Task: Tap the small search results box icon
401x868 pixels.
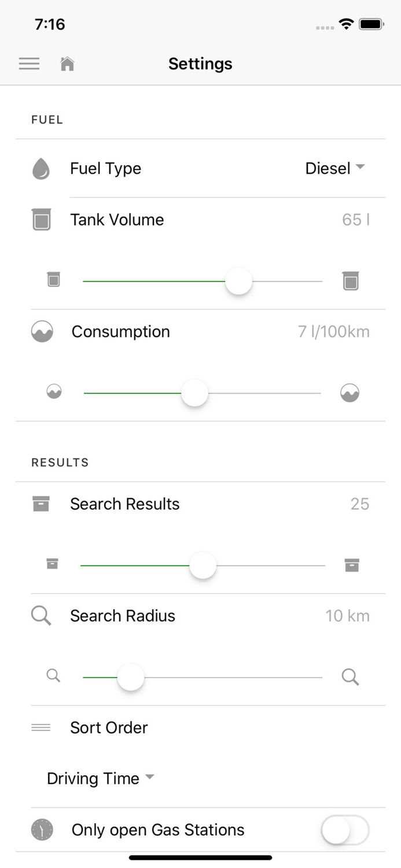Action: click(x=53, y=564)
